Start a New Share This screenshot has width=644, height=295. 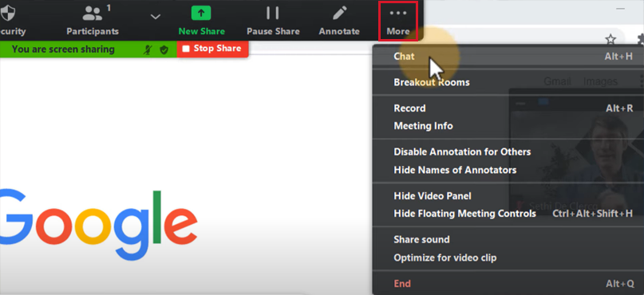[201, 20]
